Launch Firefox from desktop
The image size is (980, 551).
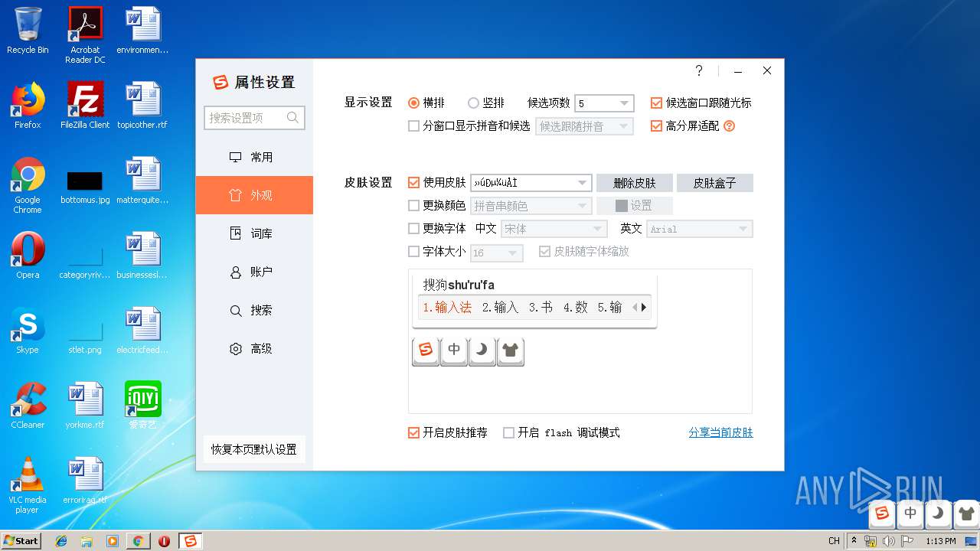coord(28,106)
